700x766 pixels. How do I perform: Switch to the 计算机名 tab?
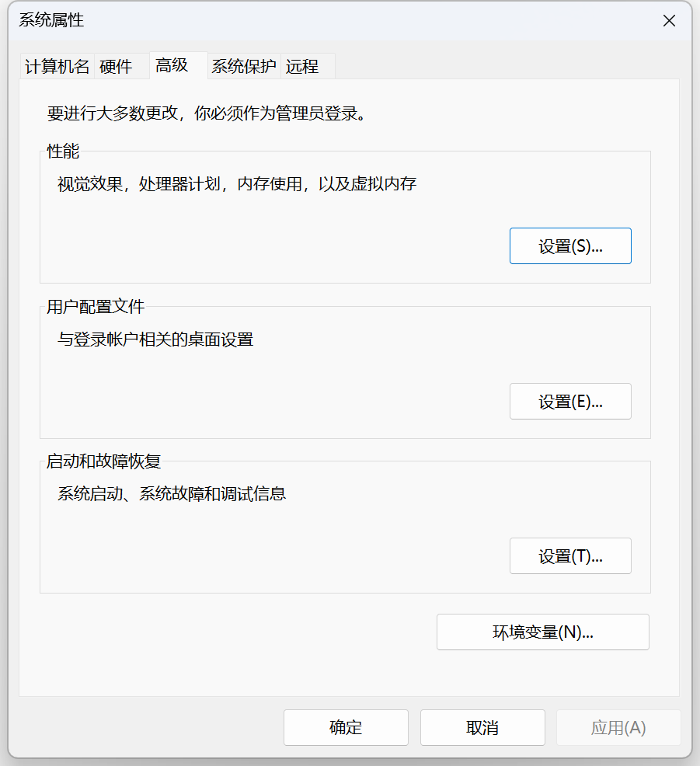(x=57, y=67)
